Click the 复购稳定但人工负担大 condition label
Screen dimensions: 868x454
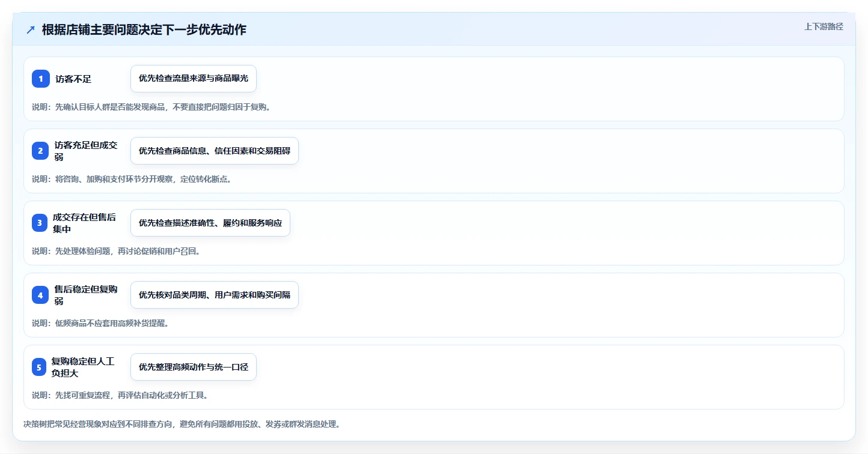point(83,367)
